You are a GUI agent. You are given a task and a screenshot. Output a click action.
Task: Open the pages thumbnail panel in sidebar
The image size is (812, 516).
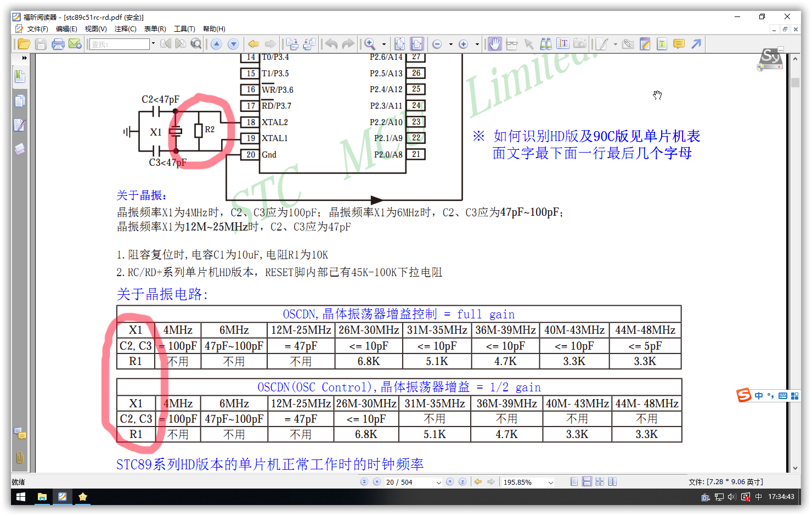20,101
